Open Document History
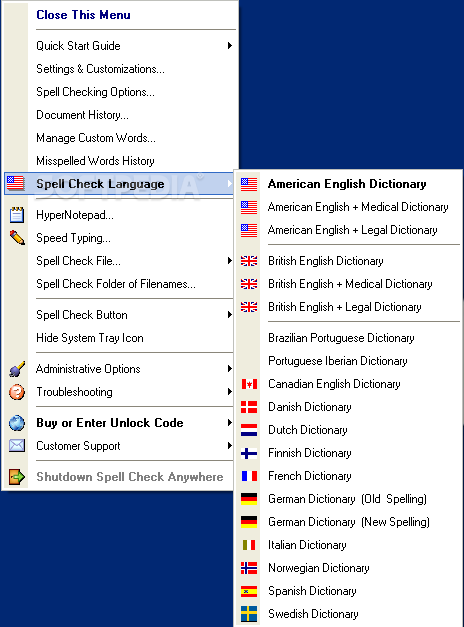Screen dimensions: 464x627 (x=82, y=115)
